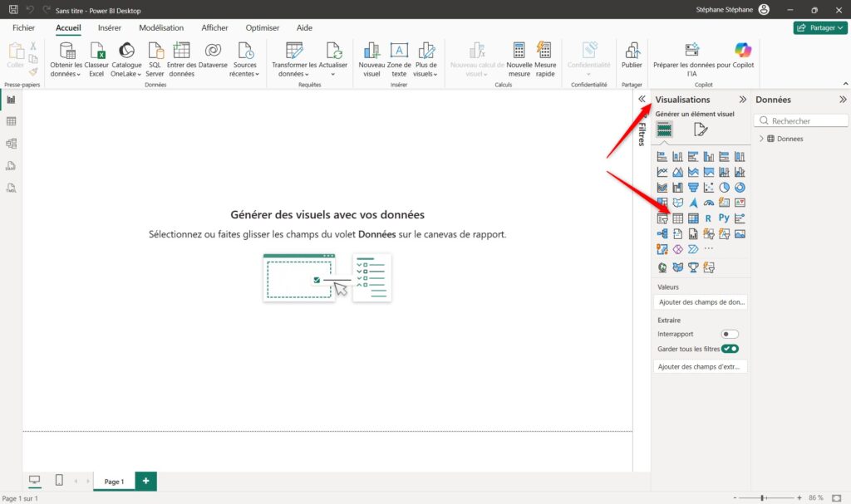
Task: Open the Format visual pane icon
Action: click(x=700, y=130)
